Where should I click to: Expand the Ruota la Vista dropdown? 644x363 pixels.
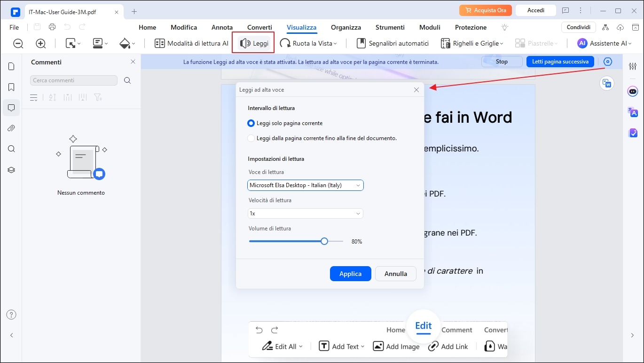[x=335, y=44]
